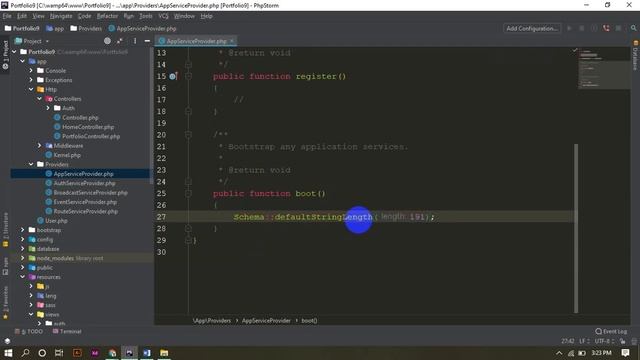Click the locate-file target icon in Project panel
This screenshot has height=360, width=640.
click(x=107, y=41)
